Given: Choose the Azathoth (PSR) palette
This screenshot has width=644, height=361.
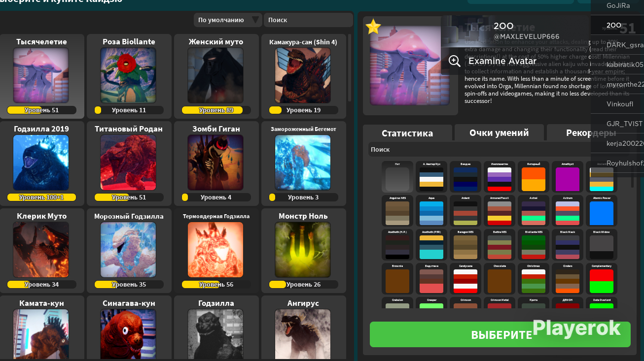Looking at the screenshot, I should [431, 245].
